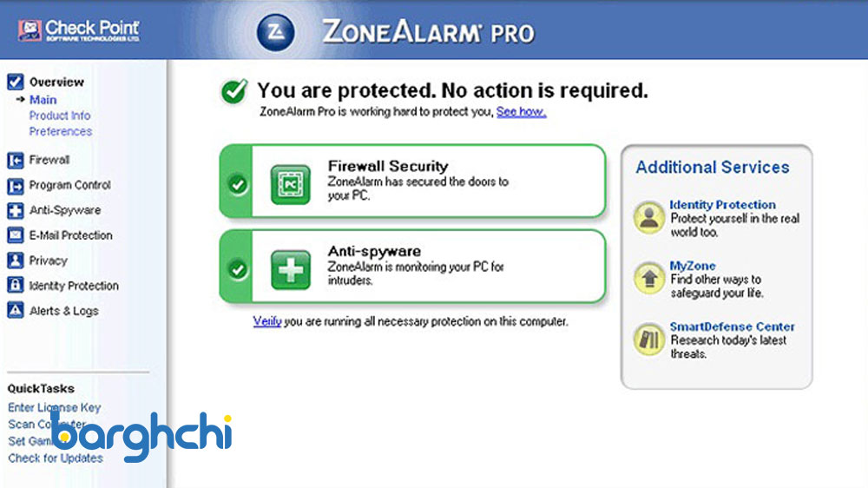Viewport: 868px width, 488px height.
Task: Open Privacy using its person icon
Action: click(15, 260)
